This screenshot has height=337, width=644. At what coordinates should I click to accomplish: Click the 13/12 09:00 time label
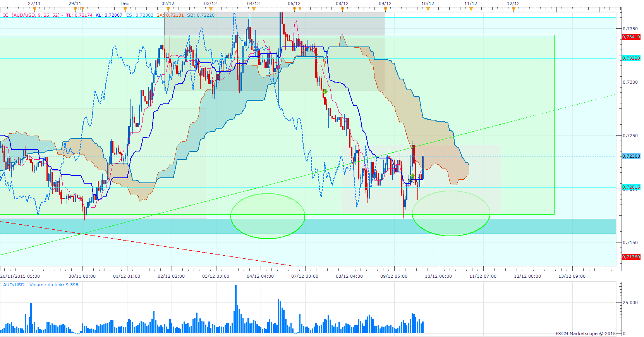point(572,276)
